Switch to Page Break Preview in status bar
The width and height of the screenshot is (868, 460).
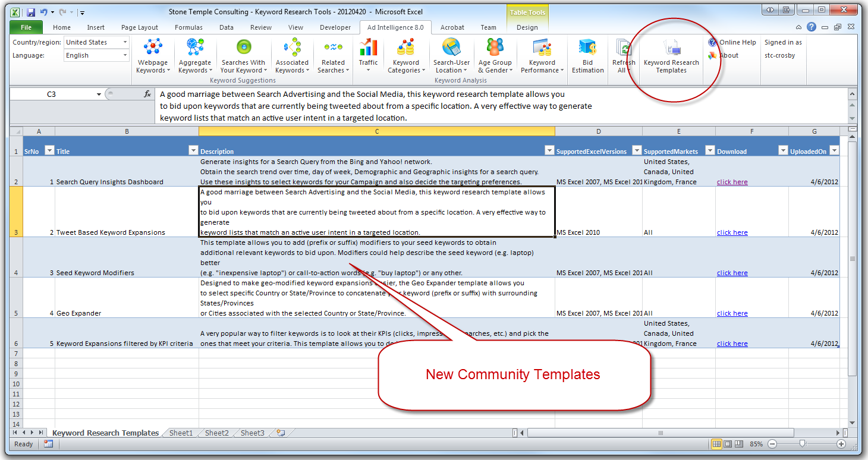[x=739, y=443]
